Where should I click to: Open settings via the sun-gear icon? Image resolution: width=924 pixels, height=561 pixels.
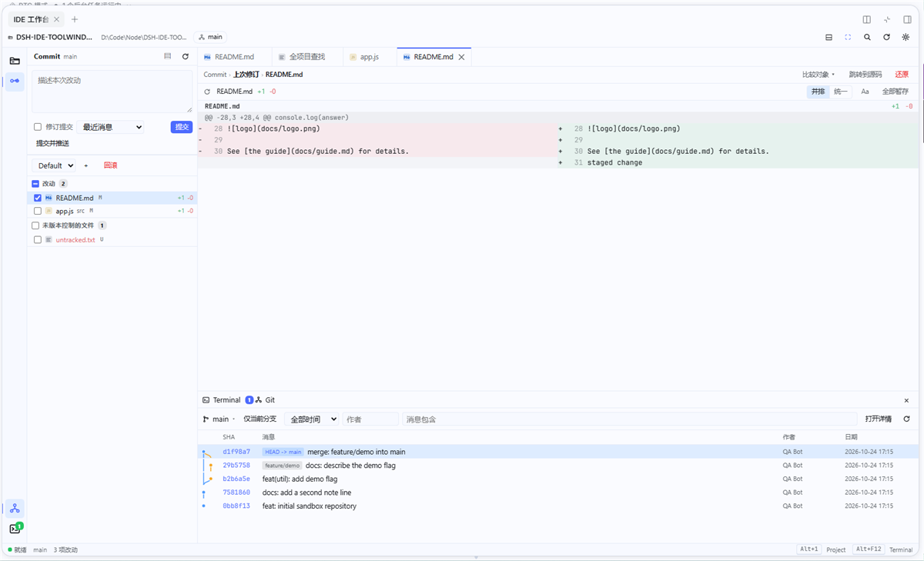tap(906, 37)
